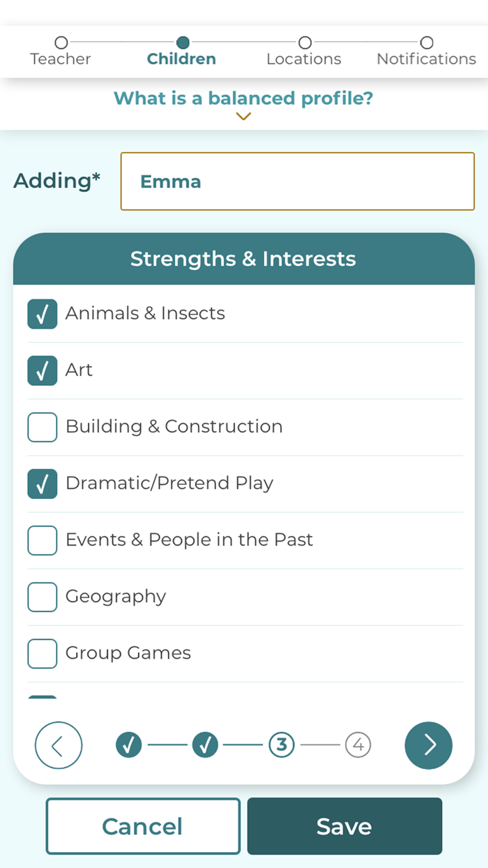Viewport: 488px width, 868px height.
Task: Go to first completed step indicator
Action: [x=128, y=745]
